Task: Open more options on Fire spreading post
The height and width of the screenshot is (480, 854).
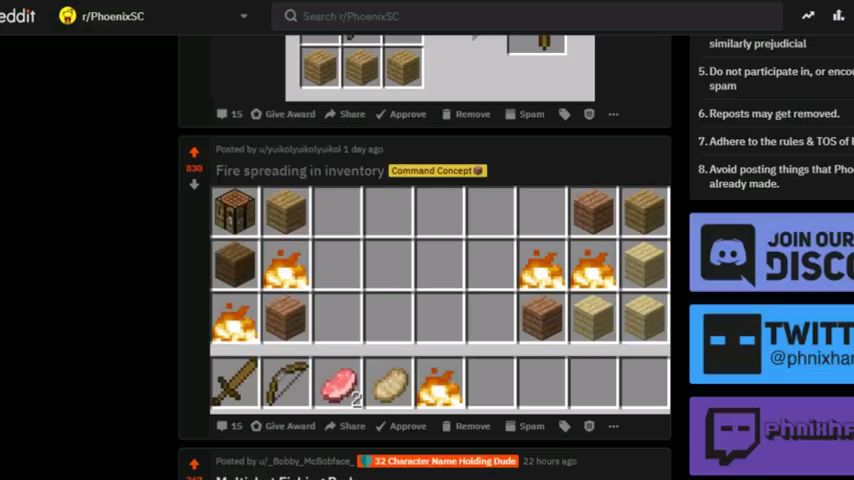Action: (x=613, y=426)
